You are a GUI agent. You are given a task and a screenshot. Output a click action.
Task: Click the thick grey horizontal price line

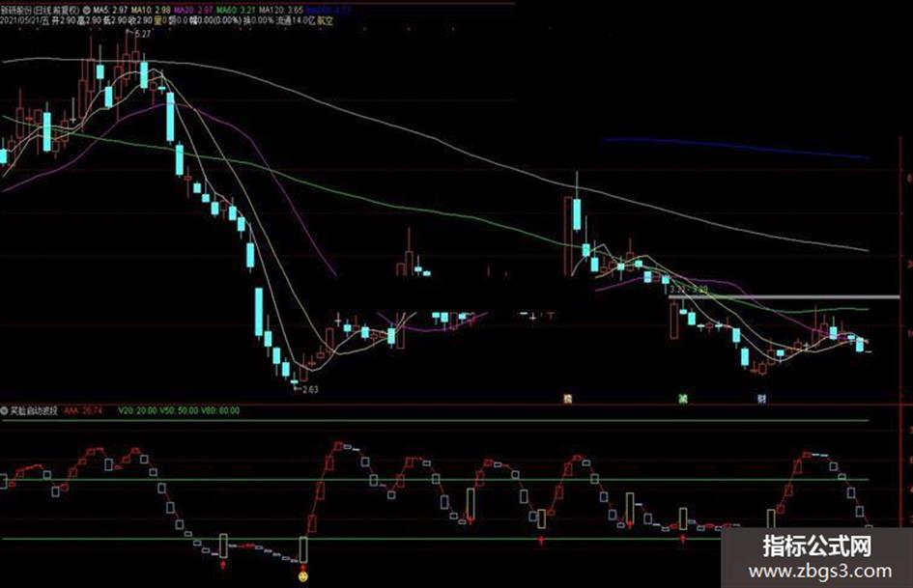coord(784,297)
